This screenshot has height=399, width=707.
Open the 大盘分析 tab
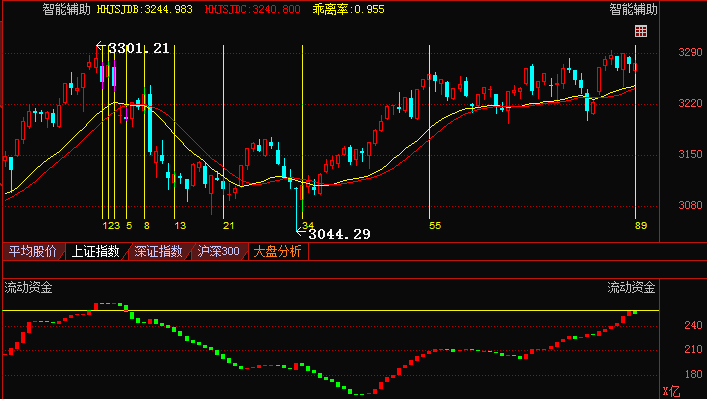277,252
